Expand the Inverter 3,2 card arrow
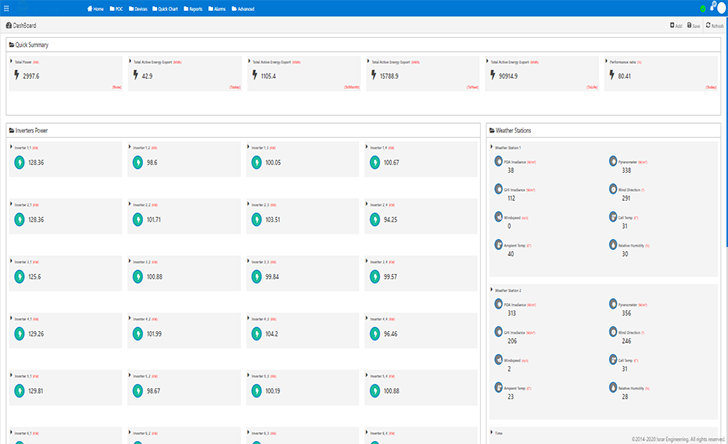The width and height of the screenshot is (728, 444). click(130, 261)
